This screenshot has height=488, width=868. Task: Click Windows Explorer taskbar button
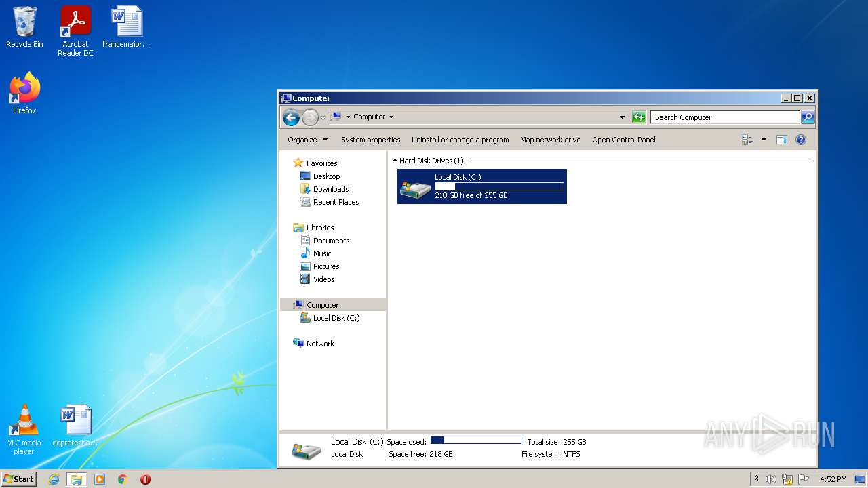[x=76, y=479]
